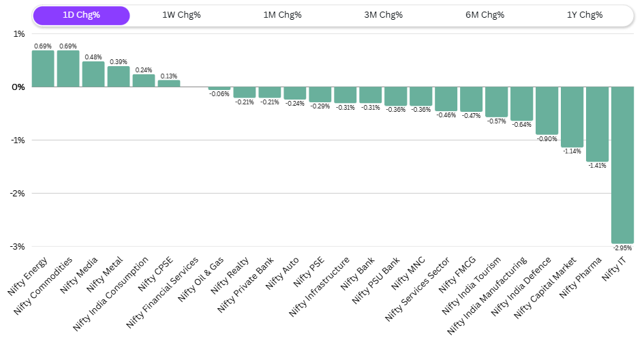Click the Nifty Energy axis label
644x343 pixels.
coord(27,276)
